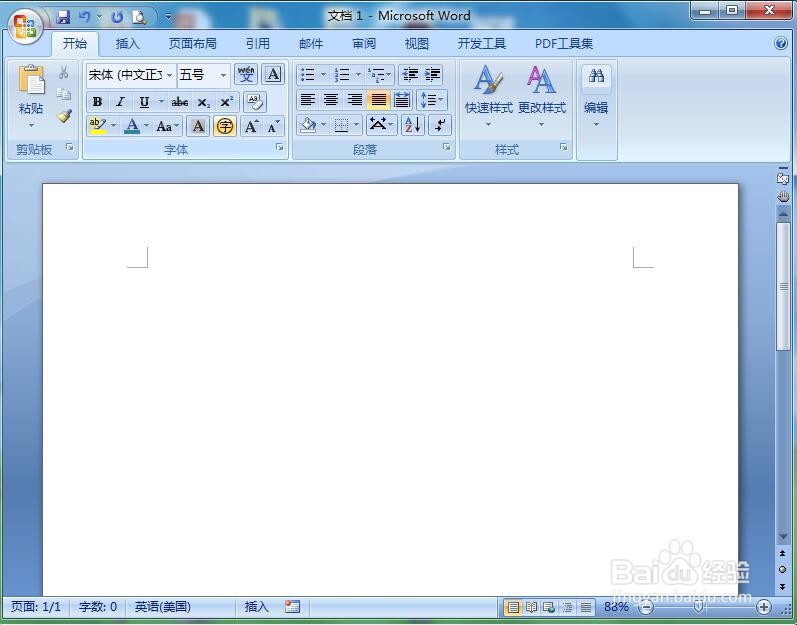
Task: Open the Change Case Aa dropdown
Action: coord(167,126)
